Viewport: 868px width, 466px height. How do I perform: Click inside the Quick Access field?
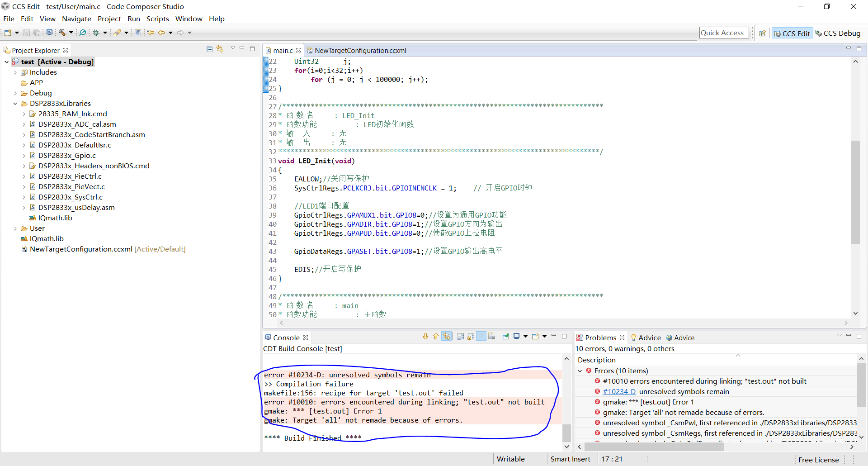723,32
